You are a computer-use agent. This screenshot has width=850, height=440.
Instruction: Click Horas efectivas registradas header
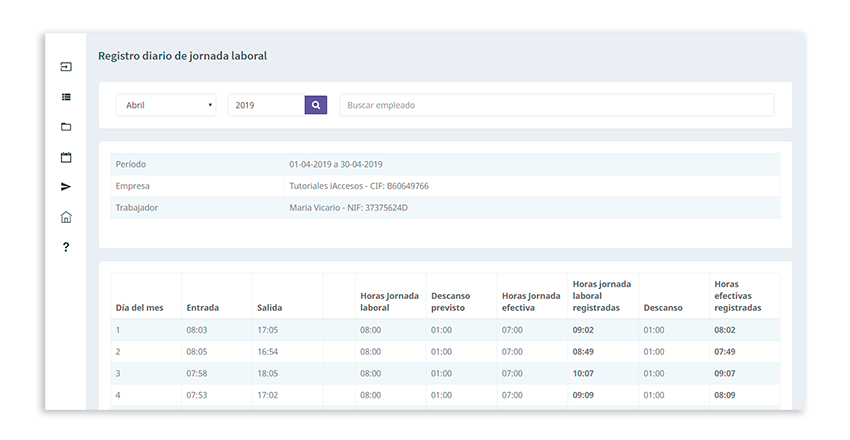click(x=738, y=296)
